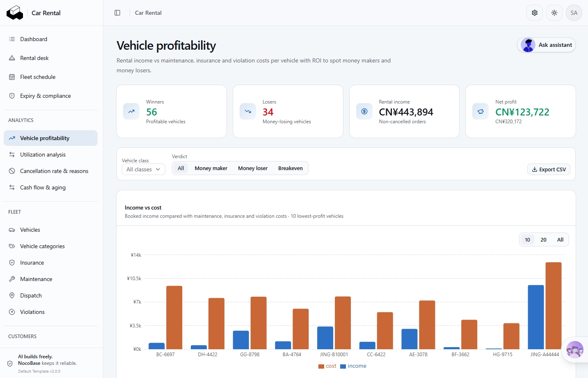Click the blue income bar for JING-A44444
588x378 pixels.
[x=535, y=317]
